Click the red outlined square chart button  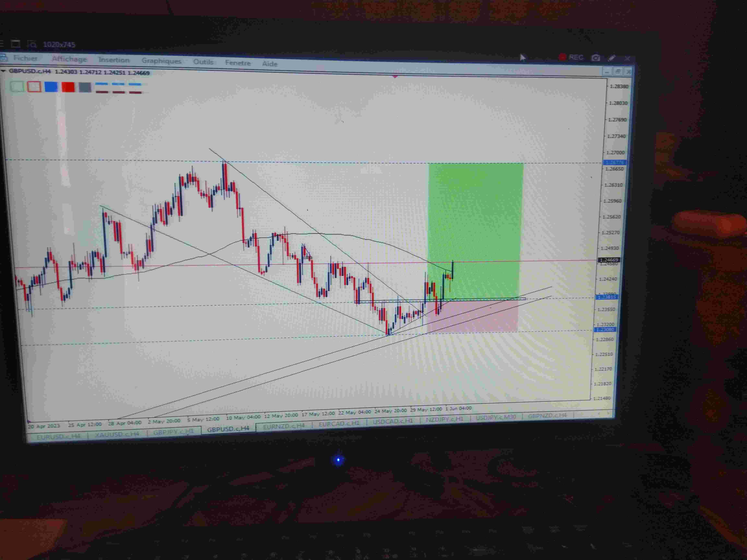(x=34, y=87)
